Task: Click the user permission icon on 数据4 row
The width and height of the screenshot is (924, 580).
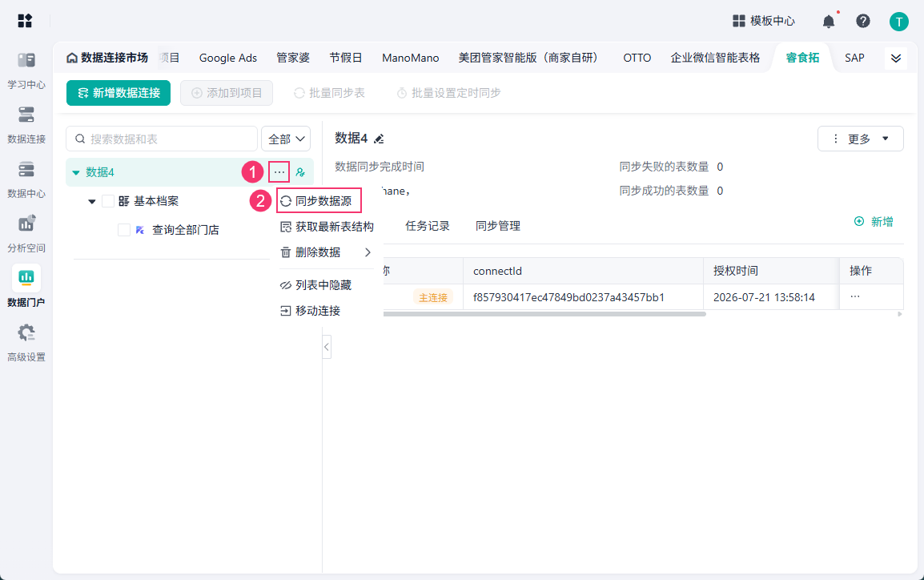Action: point(300,172)
